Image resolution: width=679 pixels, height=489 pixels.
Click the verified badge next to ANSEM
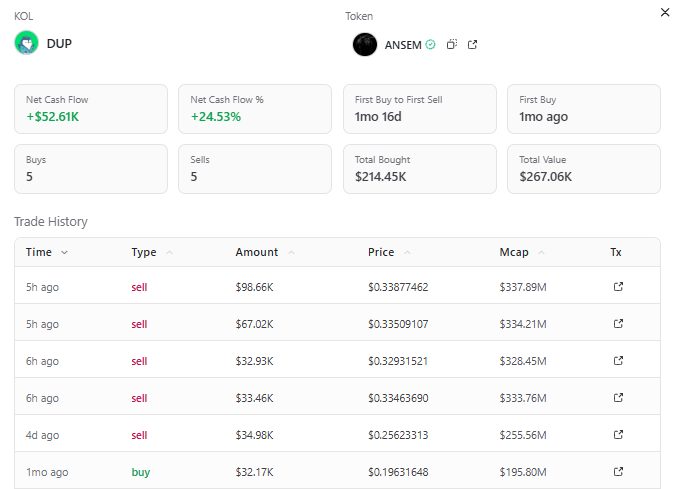click(x=430, y=45)
